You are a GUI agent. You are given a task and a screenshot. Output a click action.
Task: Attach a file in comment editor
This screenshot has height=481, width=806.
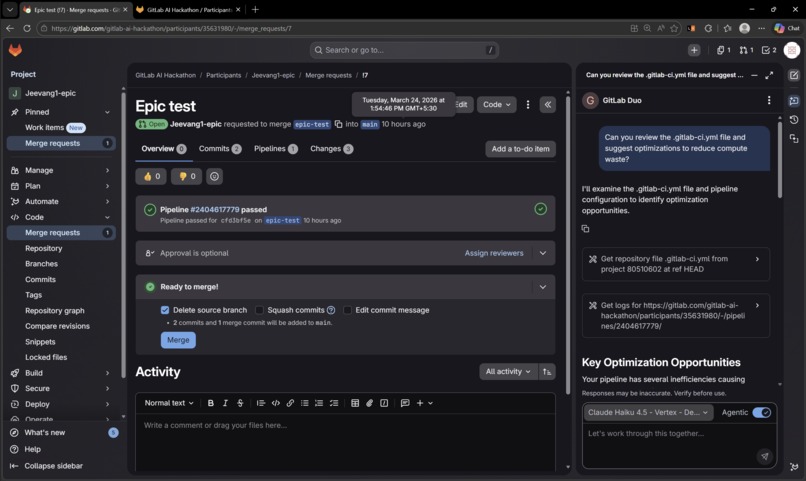click(x=369, y=403)
